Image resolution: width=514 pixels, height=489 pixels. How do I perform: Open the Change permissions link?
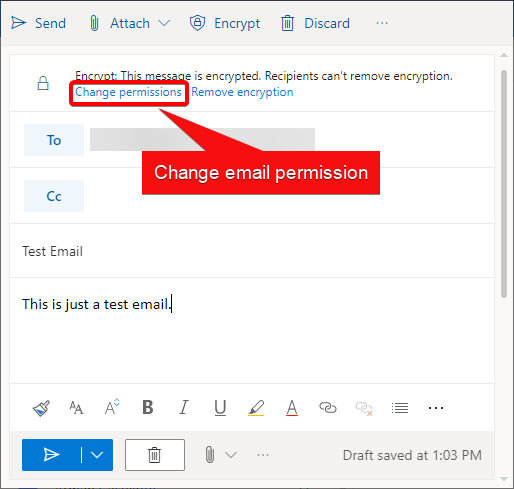coord(128,92)
